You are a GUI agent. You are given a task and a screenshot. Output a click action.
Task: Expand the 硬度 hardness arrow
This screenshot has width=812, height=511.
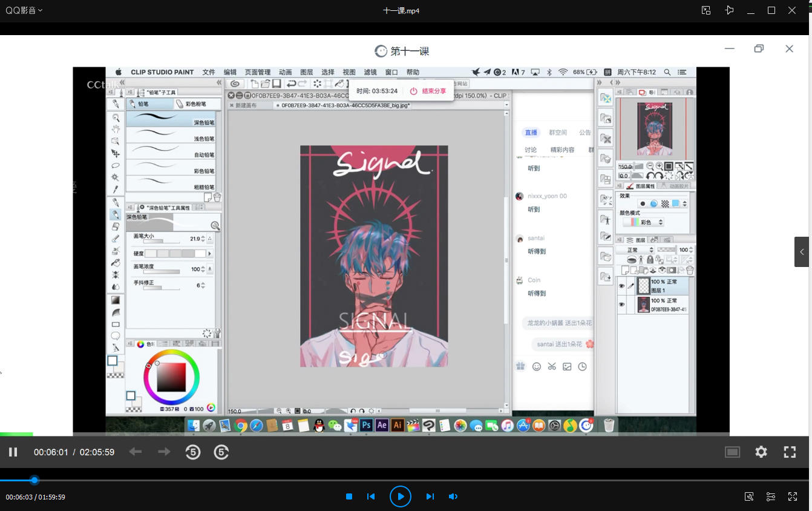(x=210, y=253)
